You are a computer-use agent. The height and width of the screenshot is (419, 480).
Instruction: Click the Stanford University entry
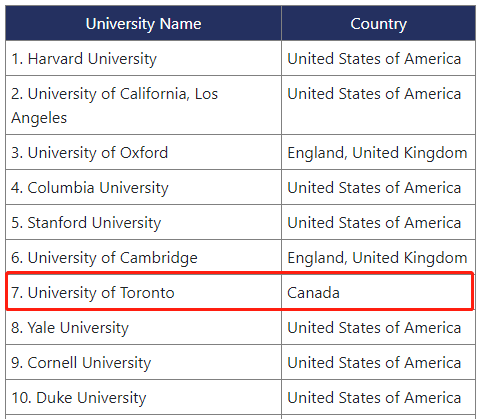pos(143,222)
